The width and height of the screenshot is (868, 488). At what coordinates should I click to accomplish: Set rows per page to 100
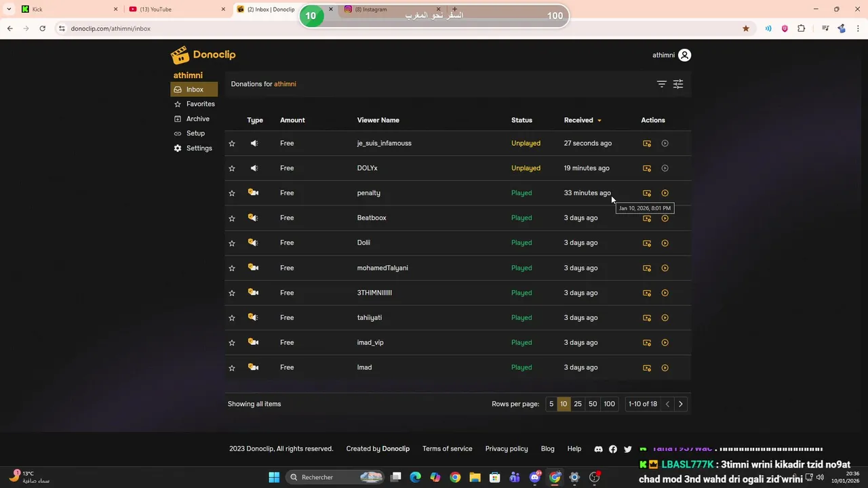click(x=610, y=404)
